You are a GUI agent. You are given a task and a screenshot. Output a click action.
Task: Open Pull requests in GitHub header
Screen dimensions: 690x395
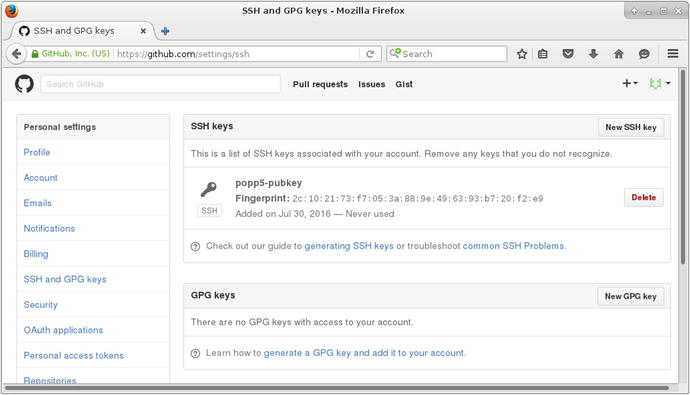(320, 84)
